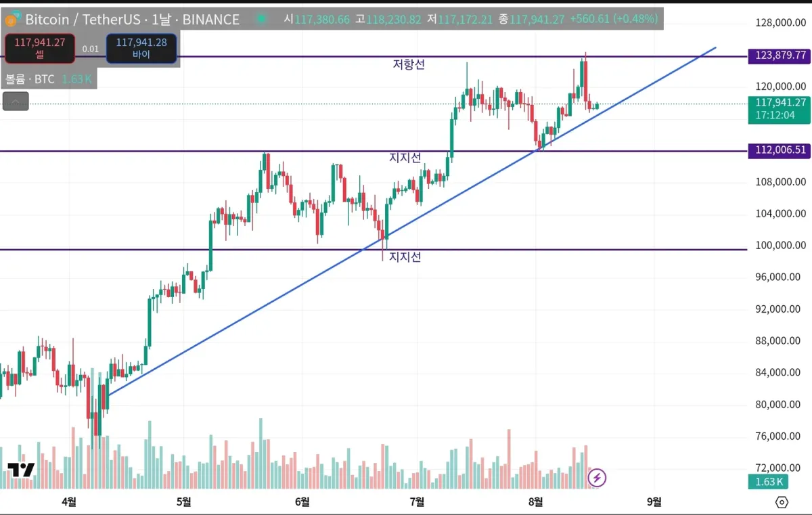Select the lowest 지지선 label below 100,000 line

pyautogui.click(x=405, y=257)
